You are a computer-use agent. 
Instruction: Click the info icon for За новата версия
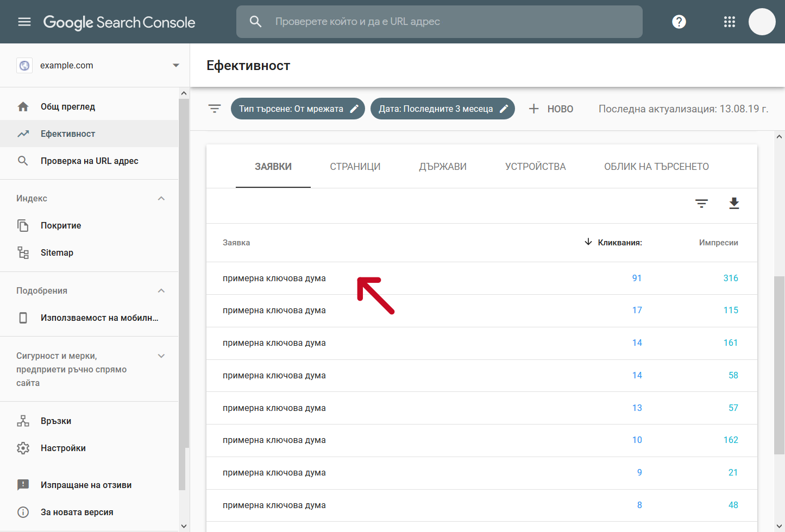(x=23, y=512)
